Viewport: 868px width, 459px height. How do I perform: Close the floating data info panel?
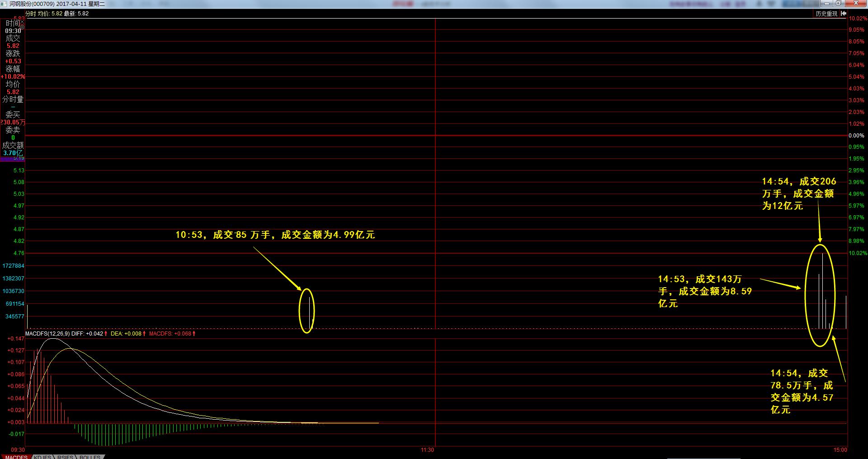click(22, 22)
